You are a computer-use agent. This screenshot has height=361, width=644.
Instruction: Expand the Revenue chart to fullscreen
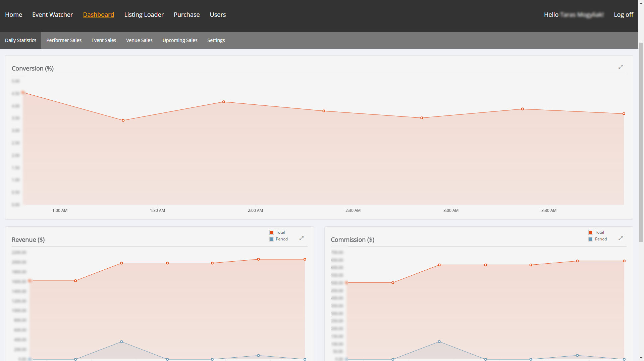click(302, 238)
